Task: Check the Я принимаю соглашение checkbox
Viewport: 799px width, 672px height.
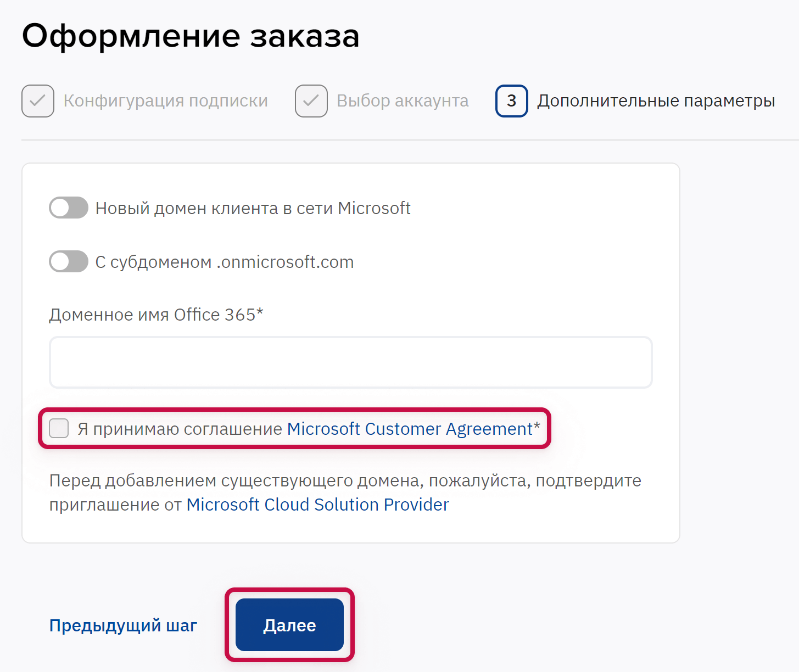Action: click(59, 428)
